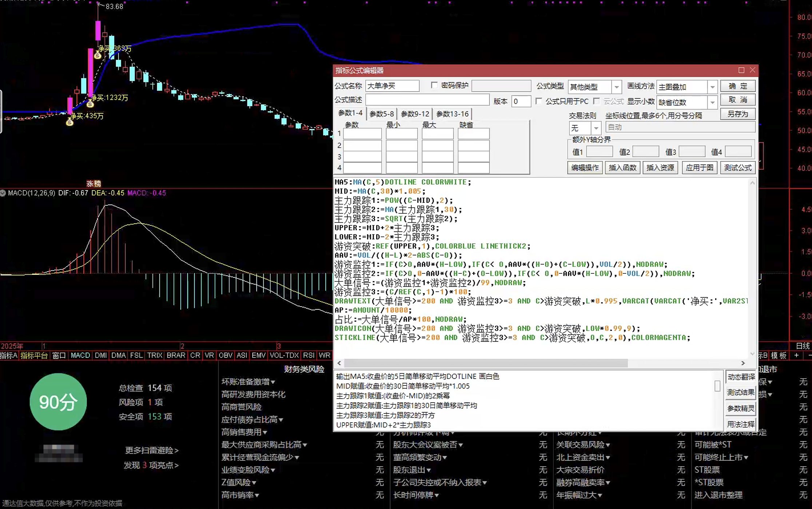Select the OBV indicator tab
Viewport: 812px width, 509px height.
[x=226, y=355]
